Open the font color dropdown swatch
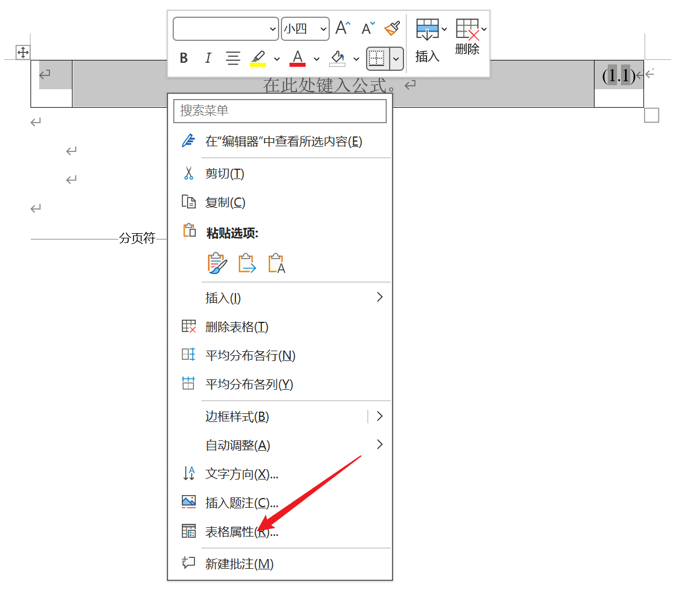This screenshot has width=678, height=616. pyautogui.click(x=317, y=58)
